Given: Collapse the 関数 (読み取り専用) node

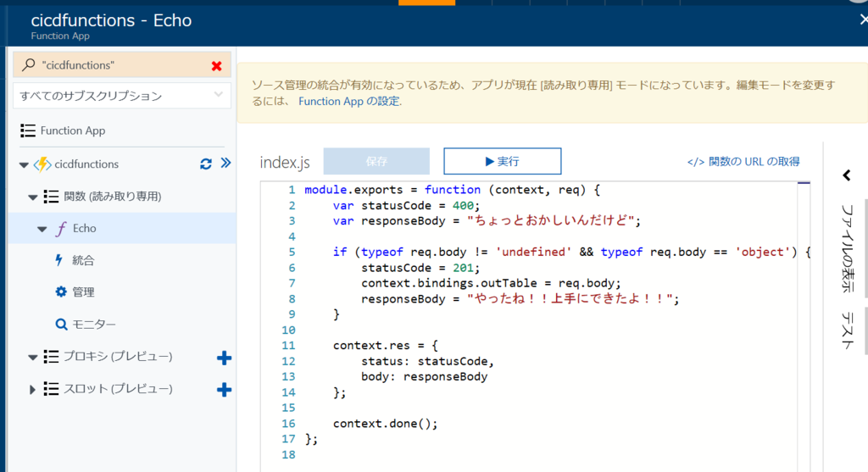Looking at the screenshot, I should [x=33, y=197].
